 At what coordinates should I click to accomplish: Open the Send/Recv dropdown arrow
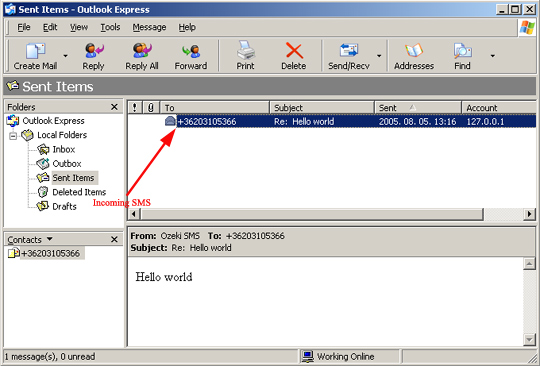coord(379,56)
